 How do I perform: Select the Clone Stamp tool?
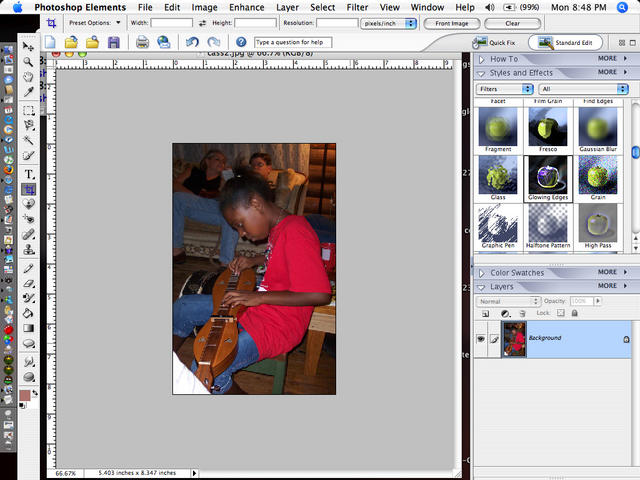28,249
